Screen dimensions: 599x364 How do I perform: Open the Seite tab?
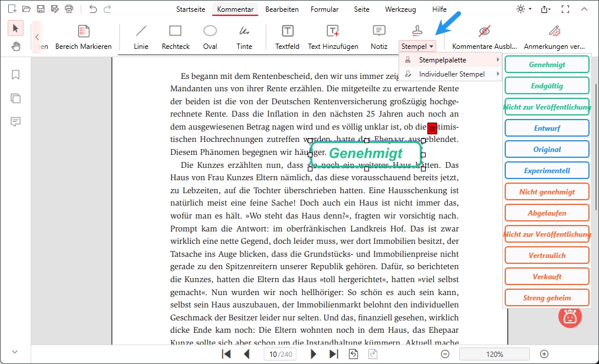coord(361,9)
